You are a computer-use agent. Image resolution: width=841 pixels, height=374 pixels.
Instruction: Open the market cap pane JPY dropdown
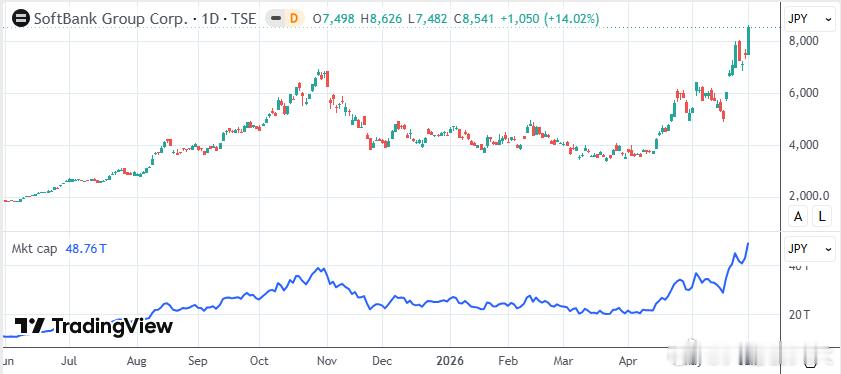click(x=810, y=249)
